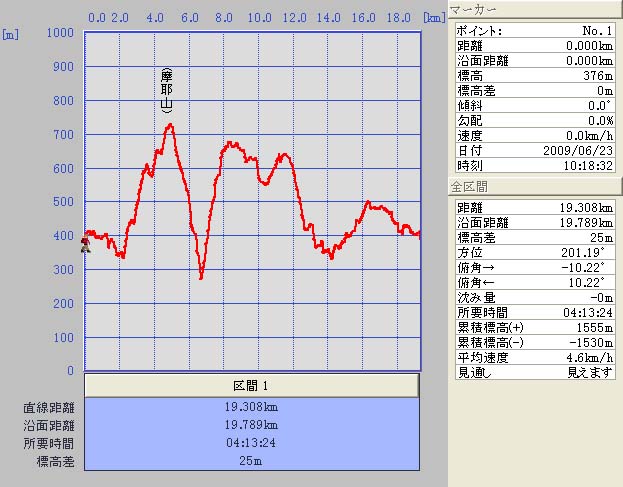This screenshot has width=623, height=487.
Task: Click 直線距離 19.308km in section table
Action: 251,407
